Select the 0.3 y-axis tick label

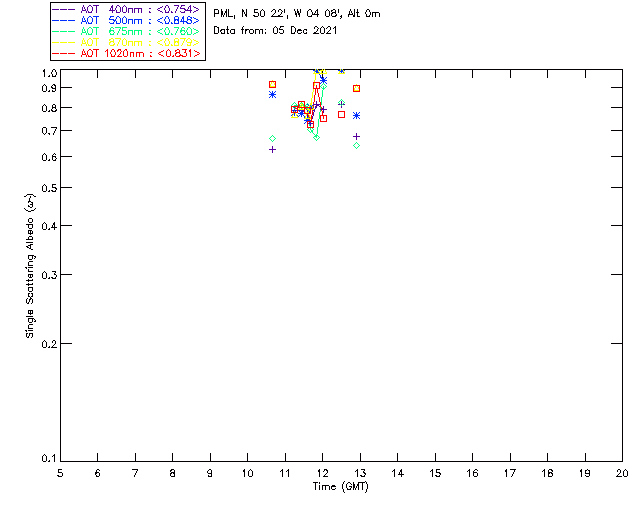49,275
